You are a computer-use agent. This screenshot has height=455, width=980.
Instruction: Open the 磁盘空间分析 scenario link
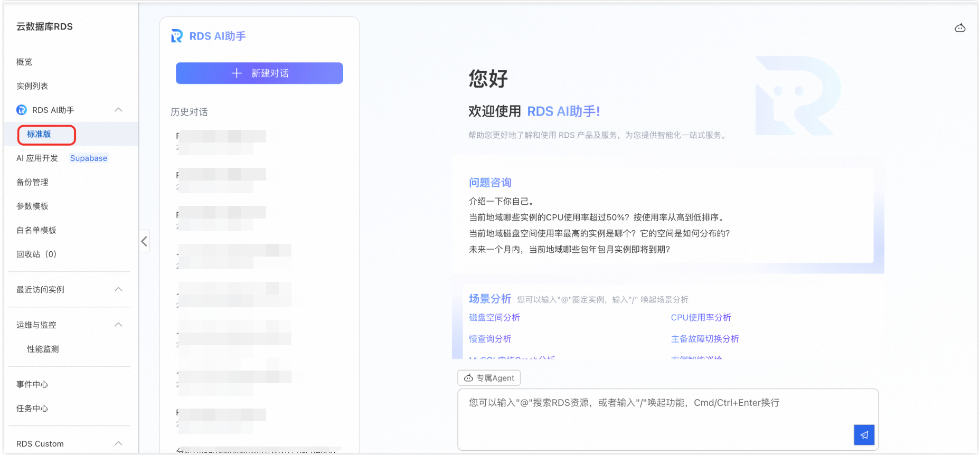point(494,317)
